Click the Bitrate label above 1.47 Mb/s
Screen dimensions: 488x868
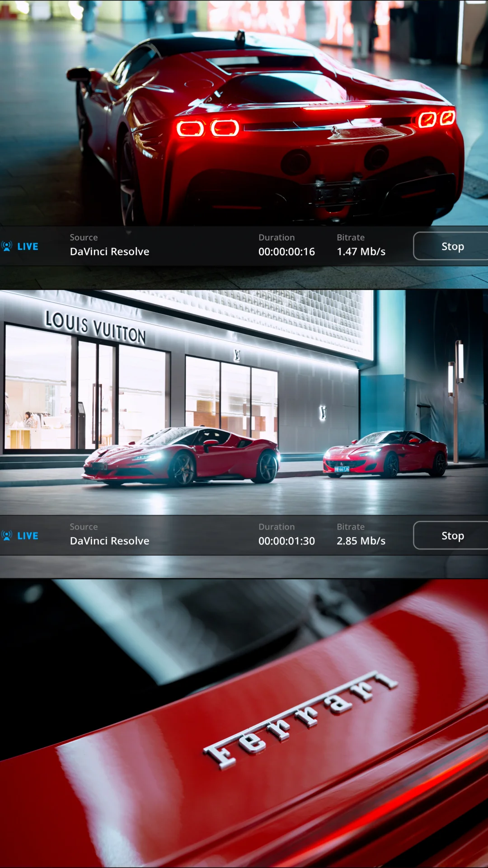[x=351, y=237]
